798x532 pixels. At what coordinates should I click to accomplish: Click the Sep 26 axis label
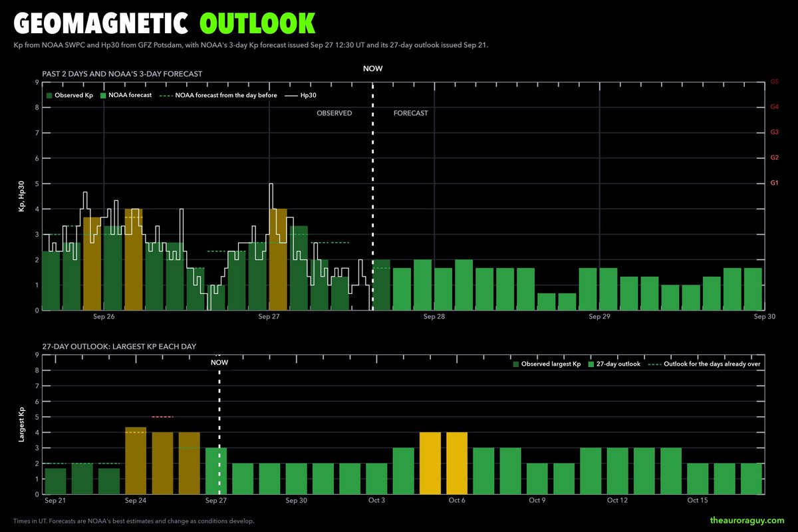[104, 317]
